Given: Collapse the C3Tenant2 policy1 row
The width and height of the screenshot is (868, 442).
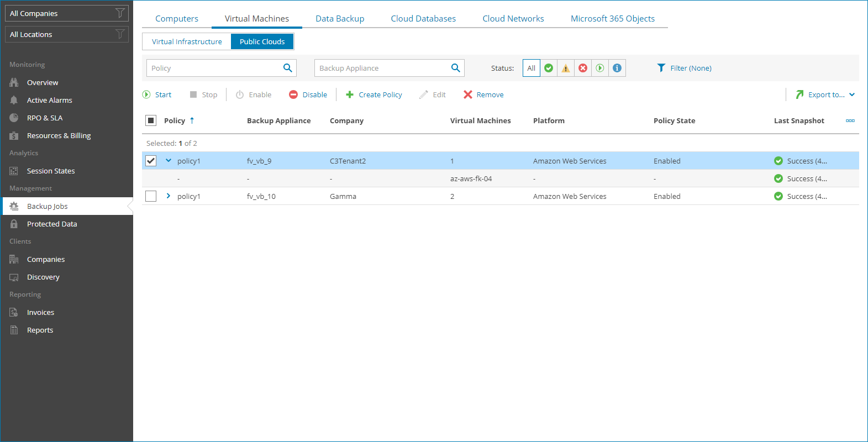Looking at the screenshot, I should pos(169,161).
